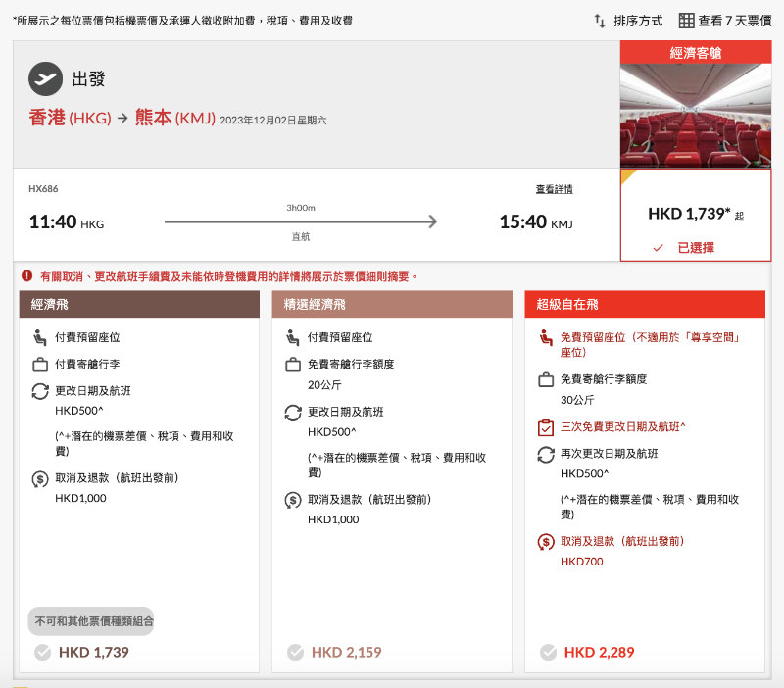Click red seat icon in 超級自在飛 column
Image resolution: width=784 pixels, height=688 pixels.
[x=546, y=337]
